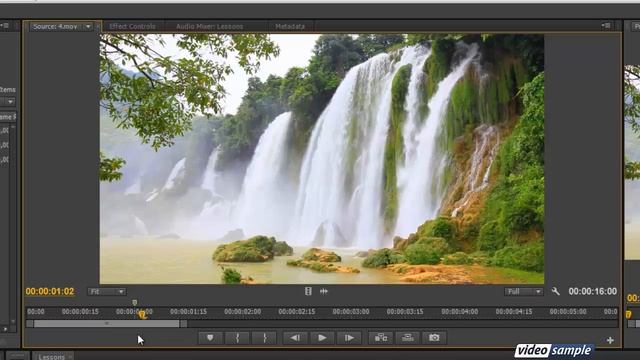
Task: Click the Overwrite edit button
Action: coord(408,338)
